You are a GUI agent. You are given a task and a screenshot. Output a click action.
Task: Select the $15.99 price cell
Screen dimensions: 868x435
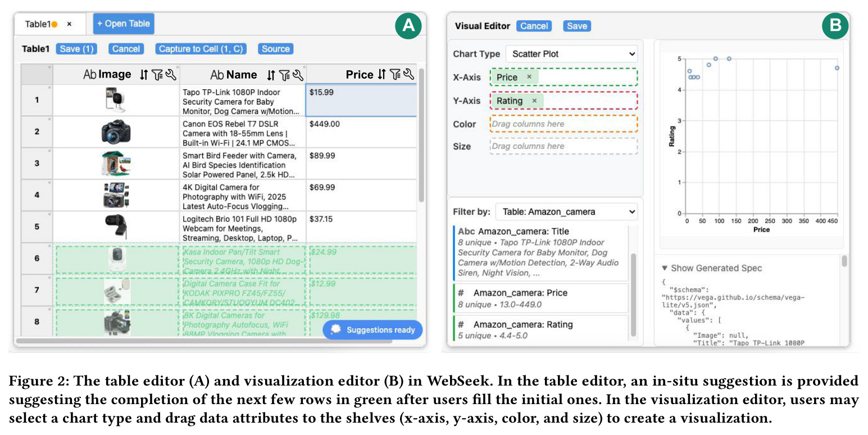[x=361, y=101]
